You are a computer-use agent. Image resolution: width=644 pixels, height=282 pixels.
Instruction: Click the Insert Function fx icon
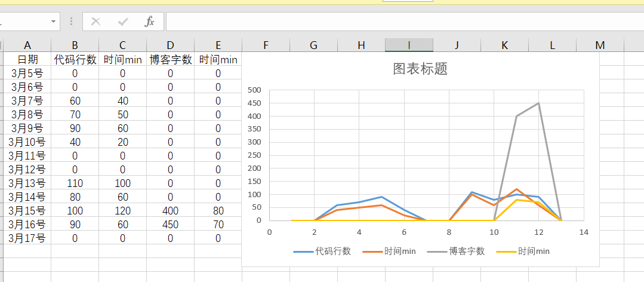[149, 22]
